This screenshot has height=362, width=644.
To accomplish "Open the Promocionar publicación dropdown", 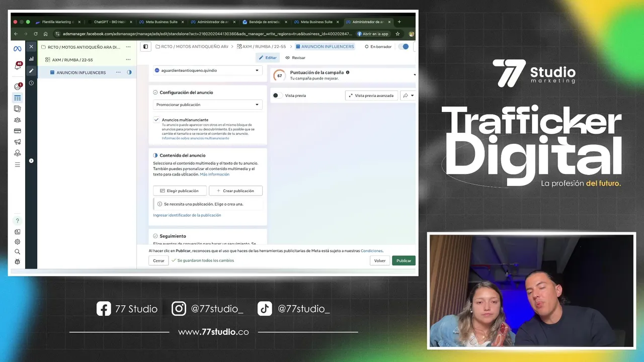I will coord(207,105).
